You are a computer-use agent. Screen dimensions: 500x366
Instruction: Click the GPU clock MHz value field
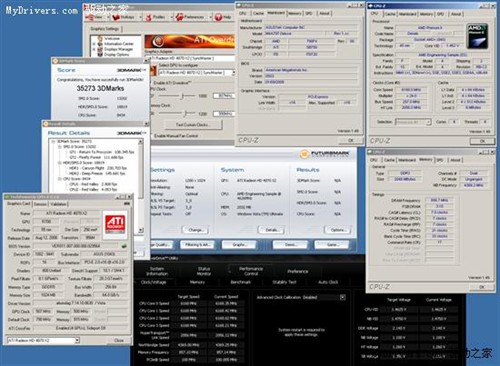224,96
